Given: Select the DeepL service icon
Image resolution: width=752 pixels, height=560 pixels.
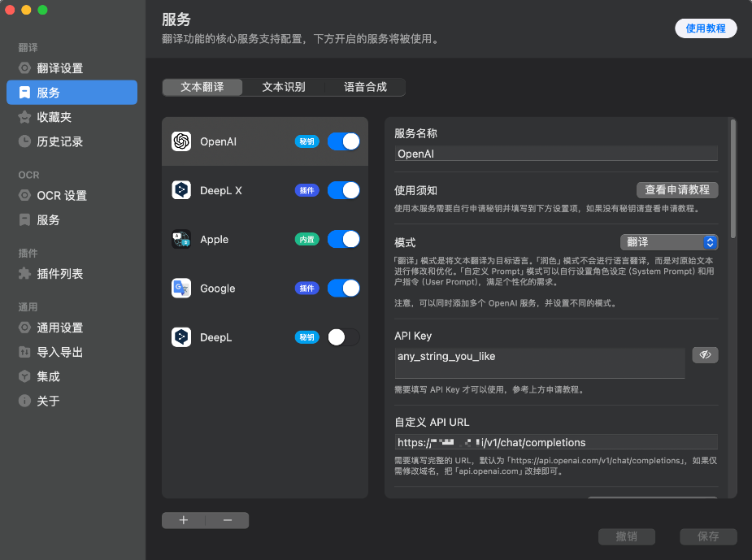Looking at the screenshot, I should coord(181,337).
